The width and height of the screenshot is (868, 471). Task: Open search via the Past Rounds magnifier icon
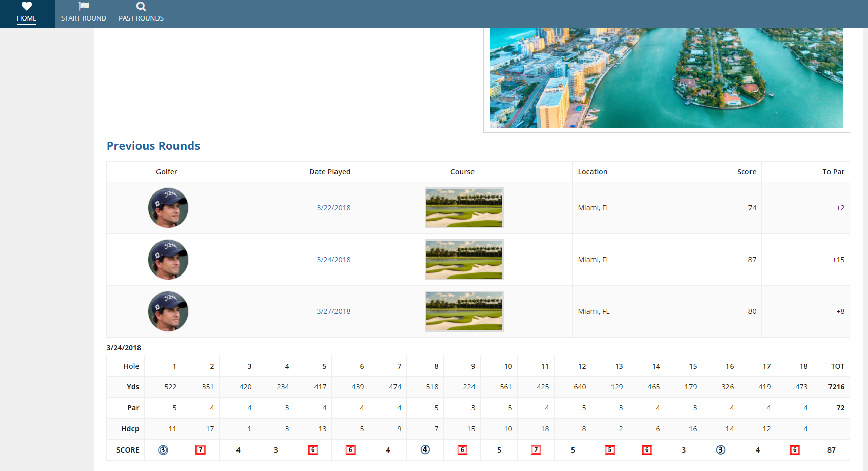(x=140, y=6)
